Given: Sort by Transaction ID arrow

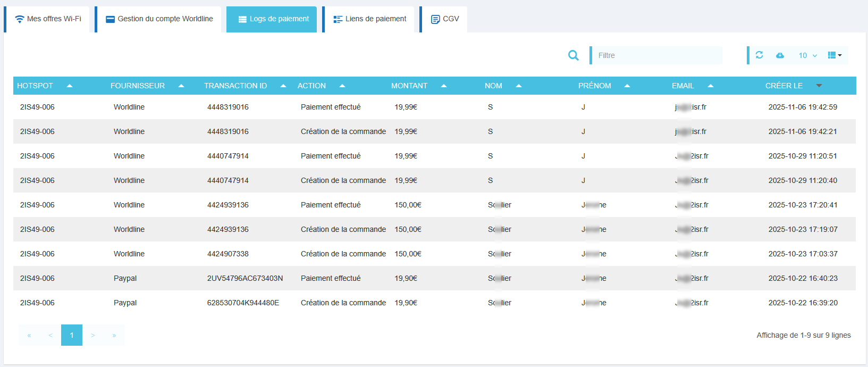Looking at the screenshot, I should tap(283, 86).
